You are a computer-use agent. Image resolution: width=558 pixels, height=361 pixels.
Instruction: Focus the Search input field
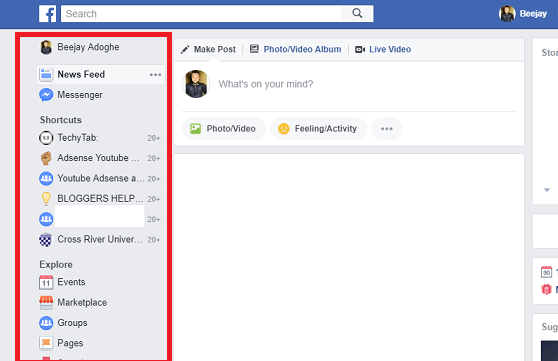(201, 14)
